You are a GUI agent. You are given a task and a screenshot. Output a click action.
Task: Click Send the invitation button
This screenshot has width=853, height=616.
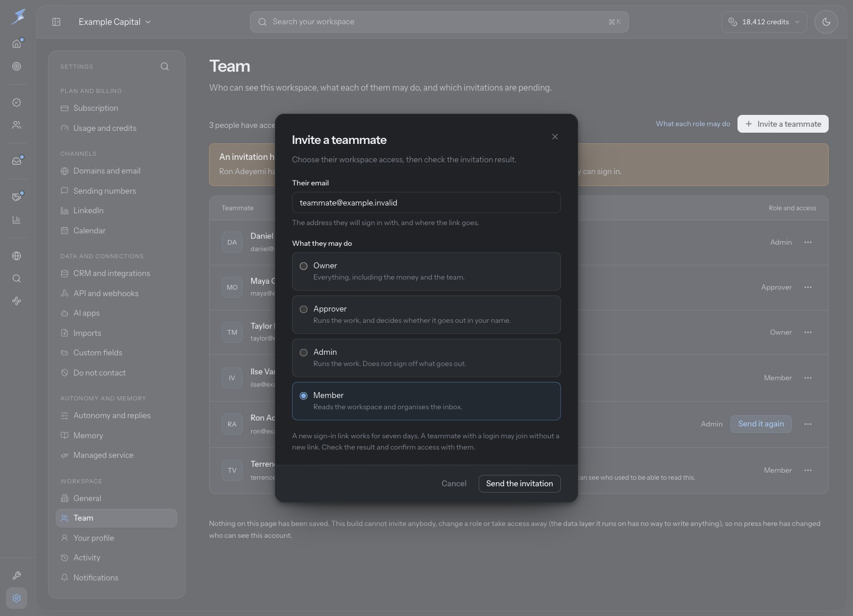520,483
